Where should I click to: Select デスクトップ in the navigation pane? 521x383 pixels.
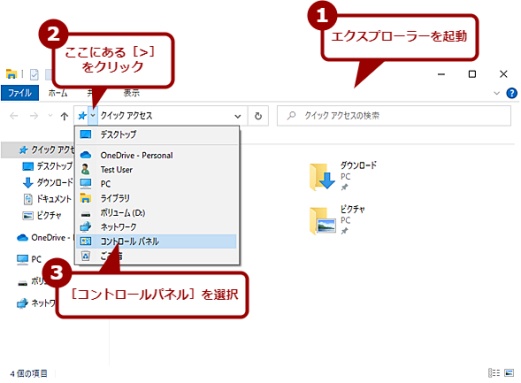click(x=47, y=166)
